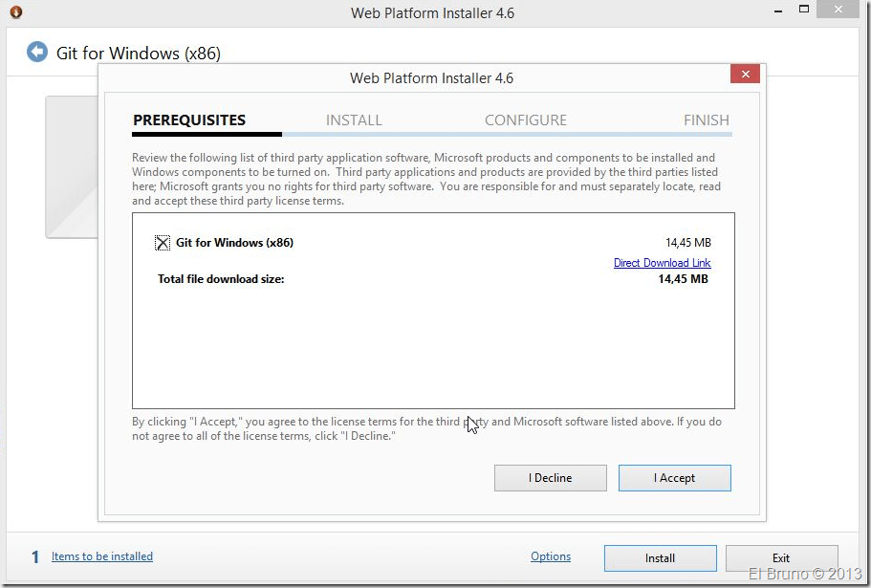This screenshot has height=588, width=871.
Task: Remove Git for Windows using the X icon
Action: point(163,243)
